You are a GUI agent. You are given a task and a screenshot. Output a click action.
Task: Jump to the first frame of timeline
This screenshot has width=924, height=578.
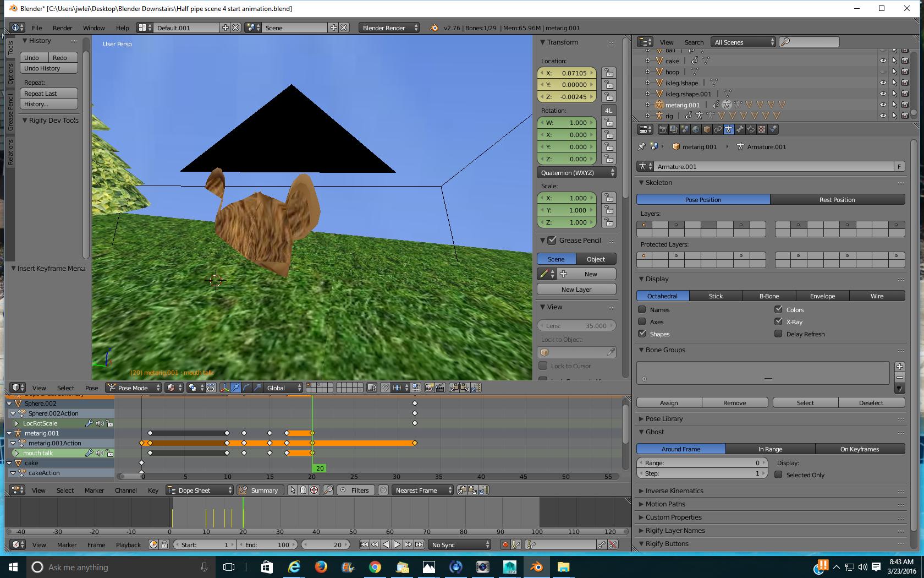coord(364,544)
